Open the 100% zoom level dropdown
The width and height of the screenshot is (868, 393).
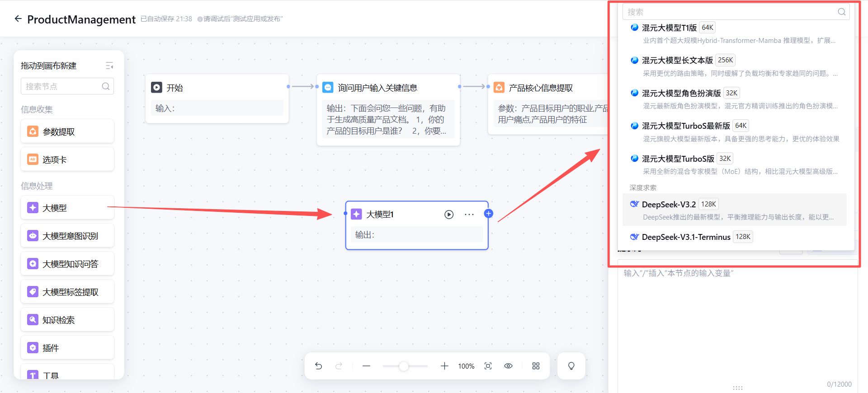click(466, 366)
